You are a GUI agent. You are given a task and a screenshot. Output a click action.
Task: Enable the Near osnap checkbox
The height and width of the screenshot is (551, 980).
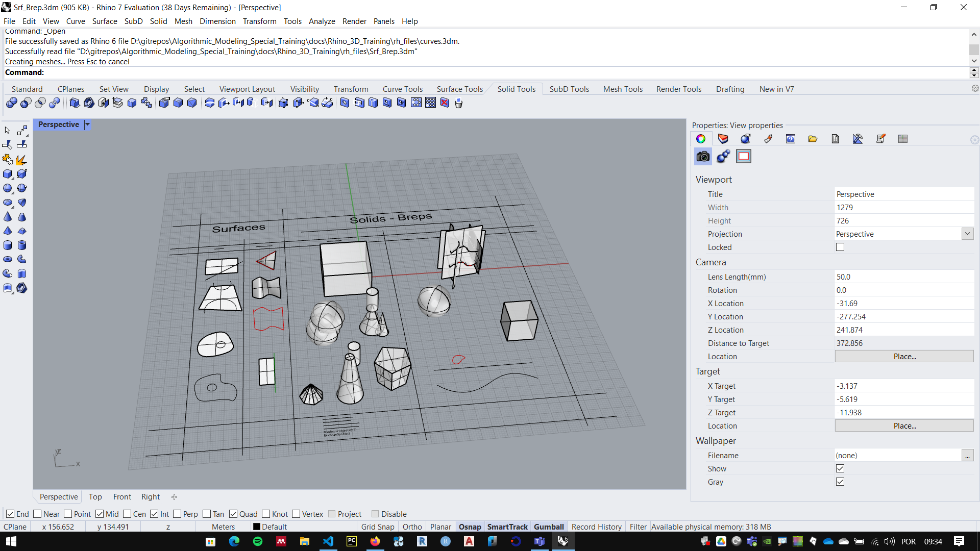coord(37,514)
